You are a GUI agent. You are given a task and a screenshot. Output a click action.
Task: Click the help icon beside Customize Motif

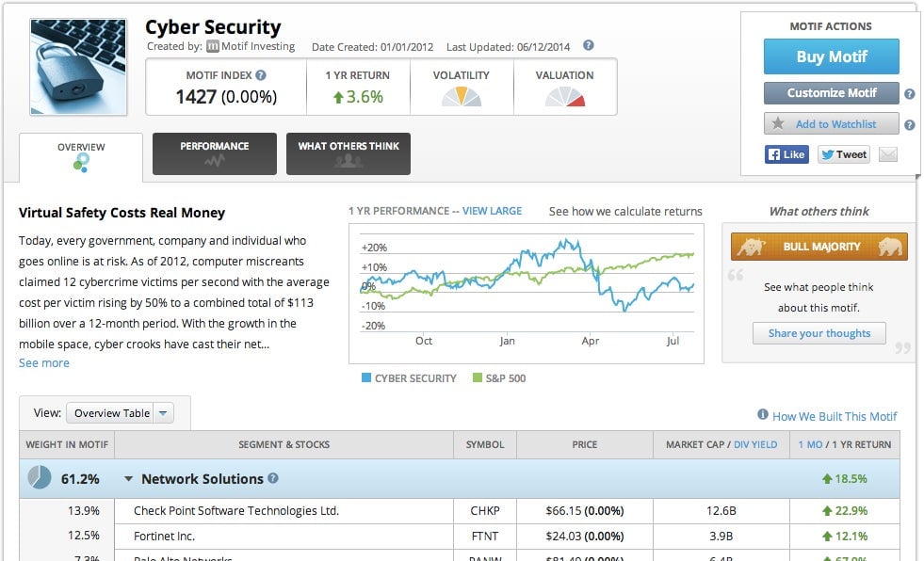(x=909, y=93)
